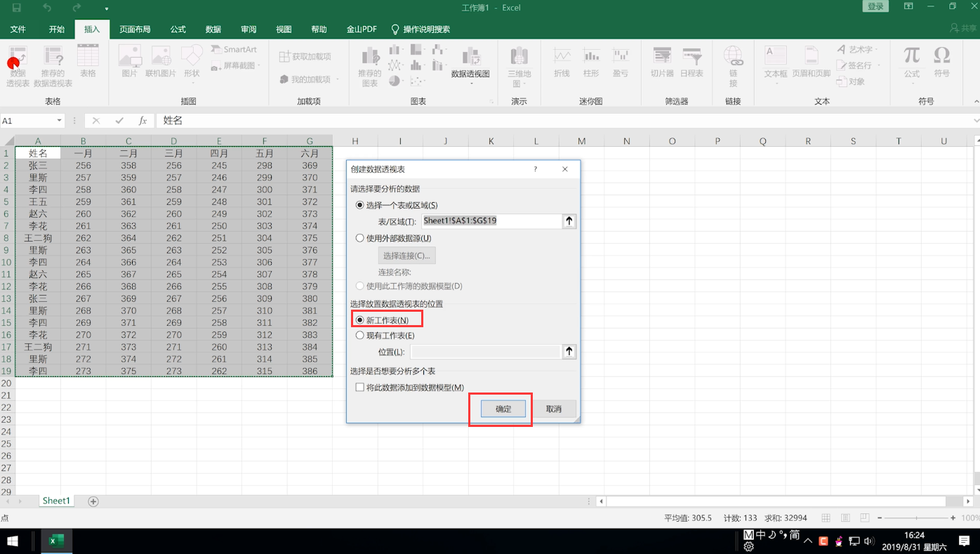Add a new sheet with plus icon
Screen dimensions: 980x554
pyautogui.click(x=93, y=501)
